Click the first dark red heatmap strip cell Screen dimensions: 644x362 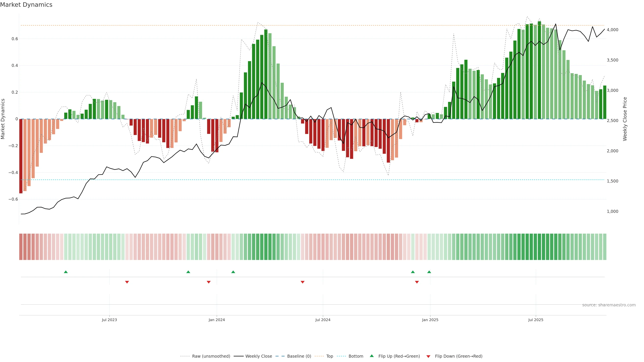click(x=21, y=247)
